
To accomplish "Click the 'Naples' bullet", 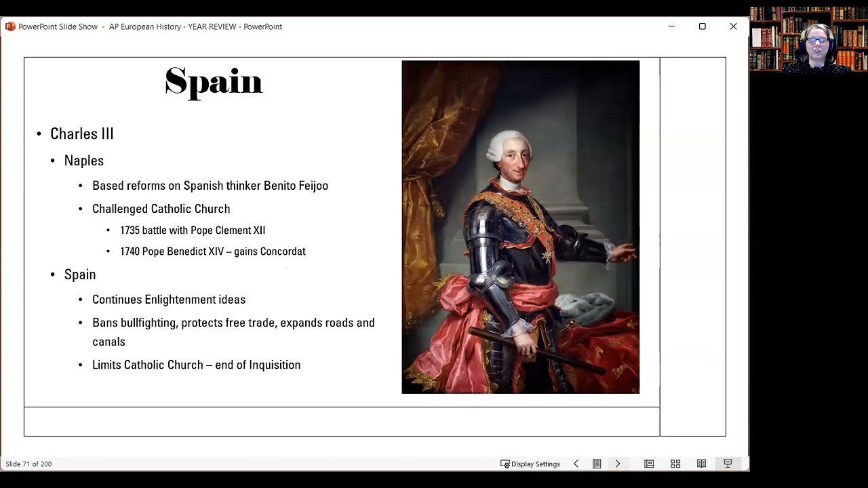I will pyautogui.click(x=84, y=161).
